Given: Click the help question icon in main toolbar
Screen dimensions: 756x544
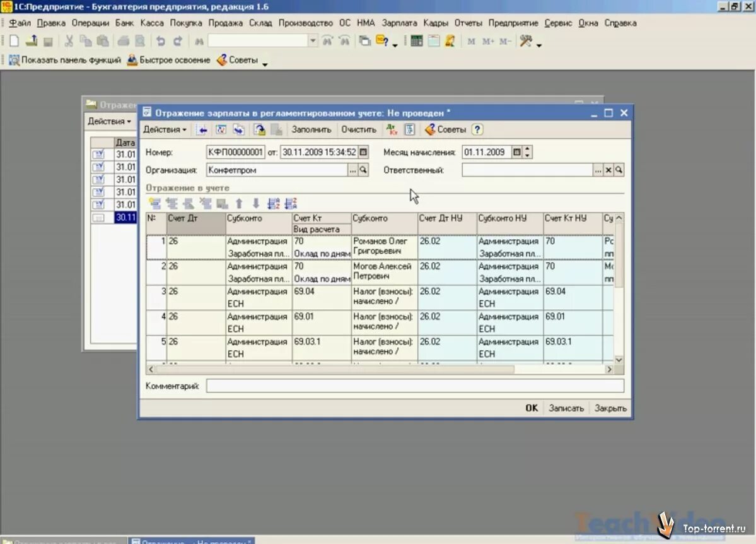Looking at the screenshot, I should 382,42.
